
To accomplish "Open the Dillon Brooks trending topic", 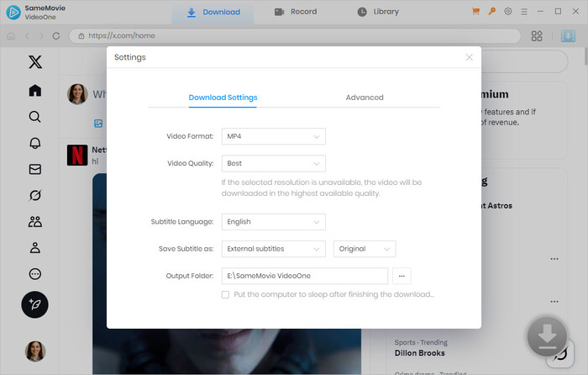I will tap(419, 353).
